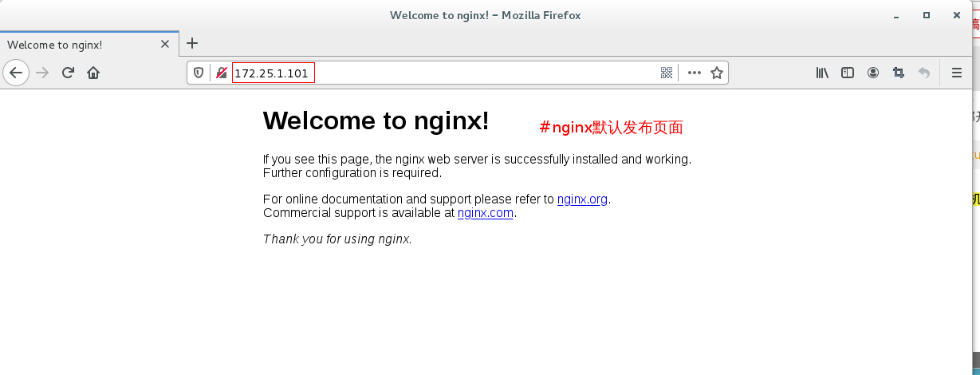
Task: Click the undo arrow toolbar icon
Action: (x=924, y=73)
